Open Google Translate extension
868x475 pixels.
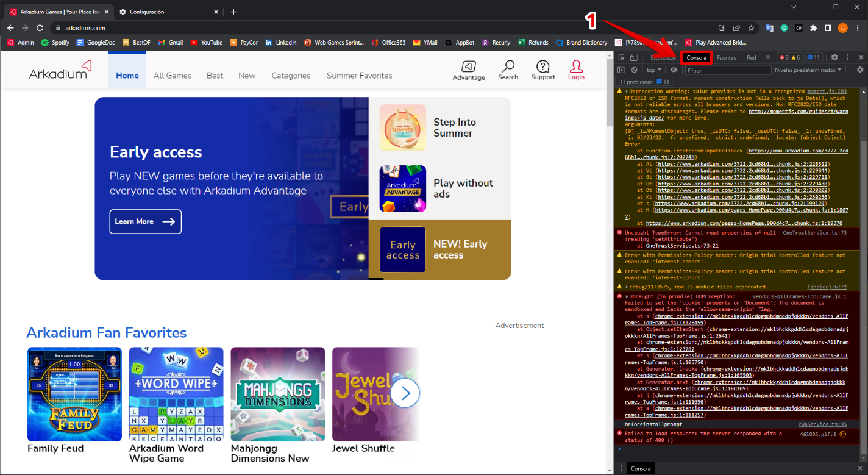click(x=770, y=28)
